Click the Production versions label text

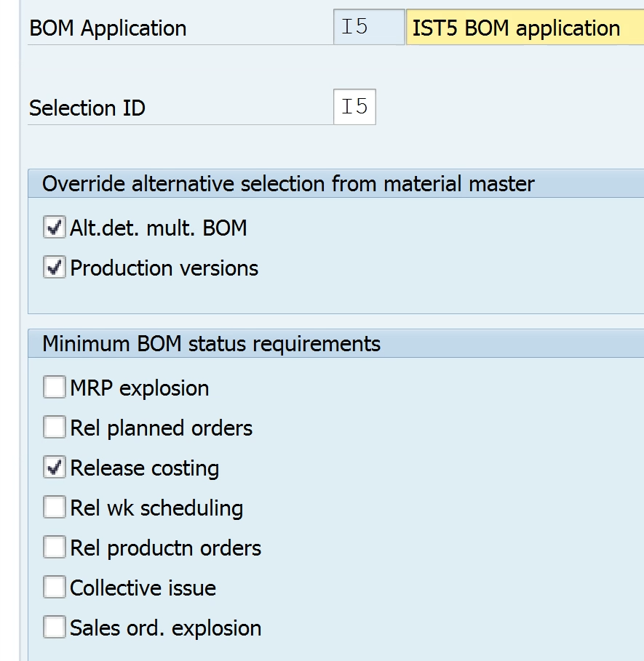click(x=164, y=268)
